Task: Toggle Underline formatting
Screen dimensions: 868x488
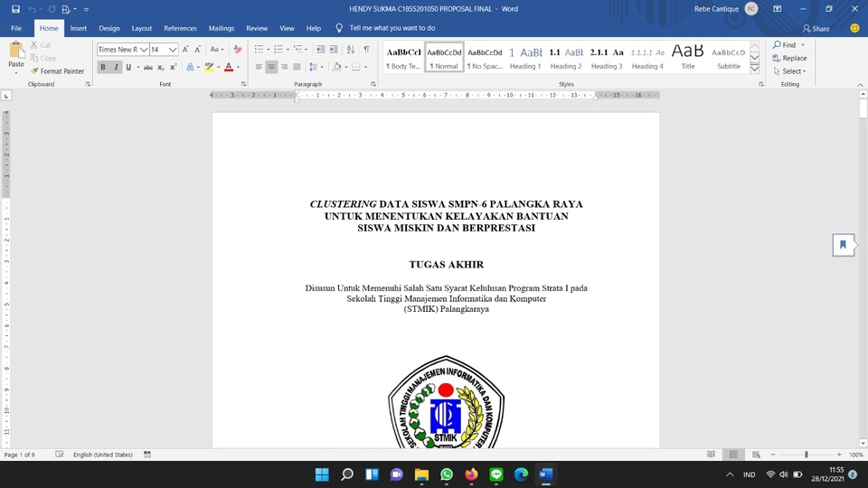Action: [128, 67]
